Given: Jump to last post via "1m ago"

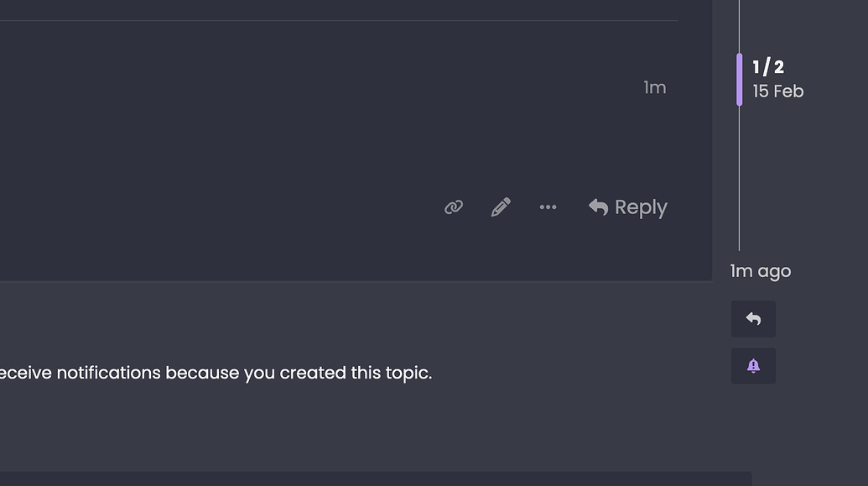Looking at the screenshot, I should (760, 271).
